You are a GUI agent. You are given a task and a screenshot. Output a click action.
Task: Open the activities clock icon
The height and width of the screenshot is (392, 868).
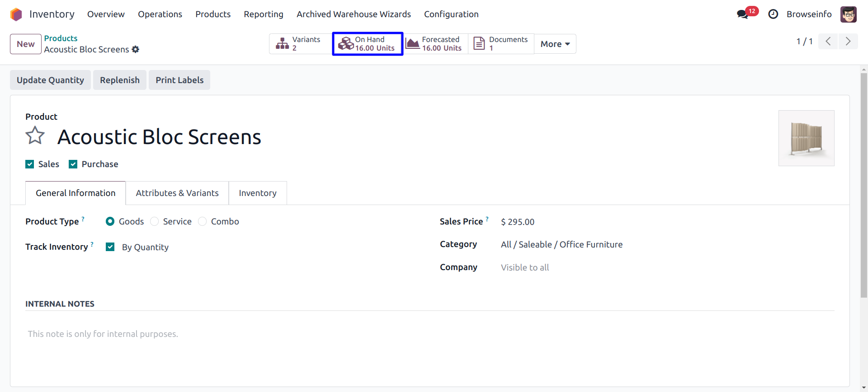click(x=773, y=14)
